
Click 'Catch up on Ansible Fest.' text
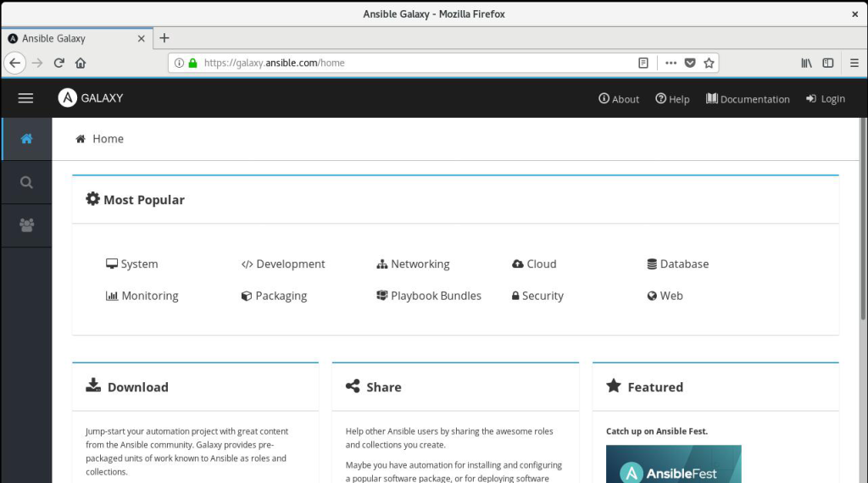(657, 431)
